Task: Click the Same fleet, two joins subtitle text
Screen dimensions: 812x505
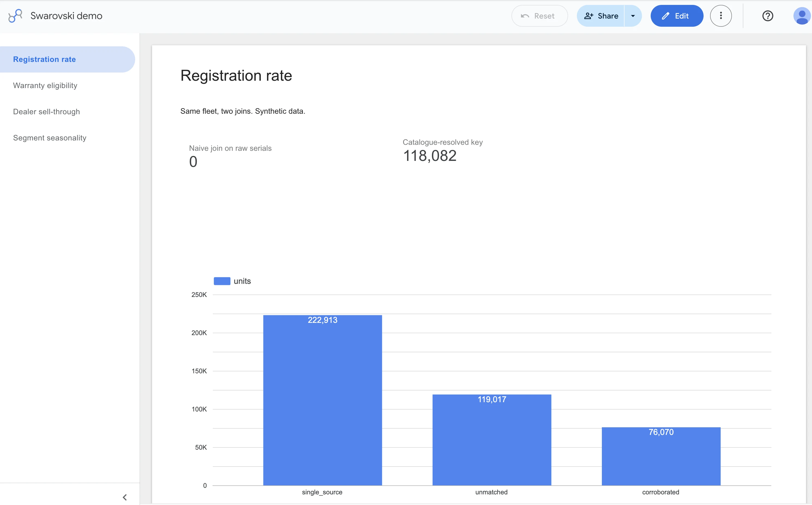Action: click(x=243, y=111)
